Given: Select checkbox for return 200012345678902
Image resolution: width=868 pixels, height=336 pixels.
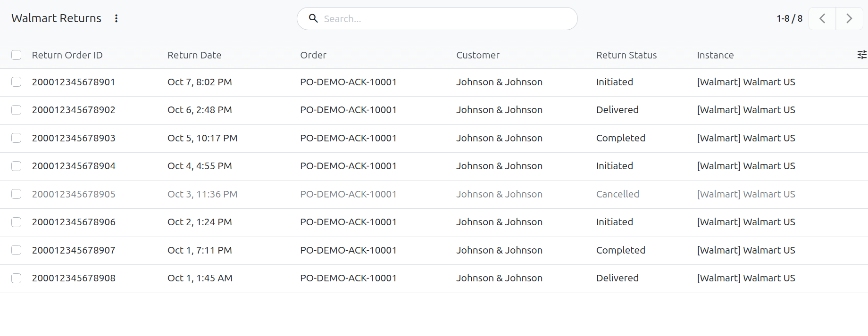Looking at the screenshot, I should coord(17,110).
